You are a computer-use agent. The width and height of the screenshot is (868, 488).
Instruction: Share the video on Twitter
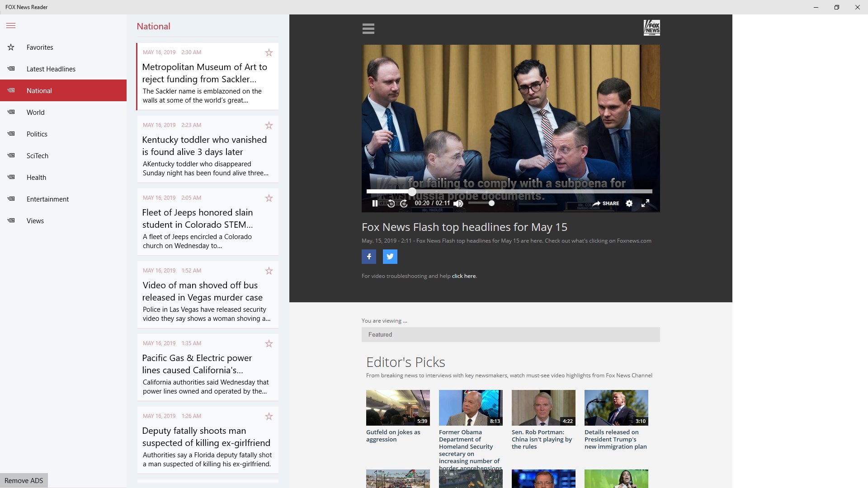click(x=390, y=257)
